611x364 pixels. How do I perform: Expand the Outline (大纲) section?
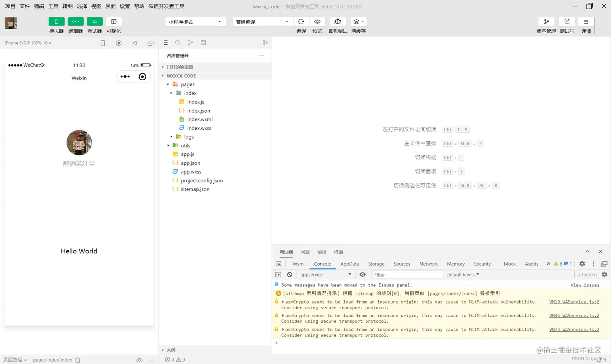coord(215,350)
